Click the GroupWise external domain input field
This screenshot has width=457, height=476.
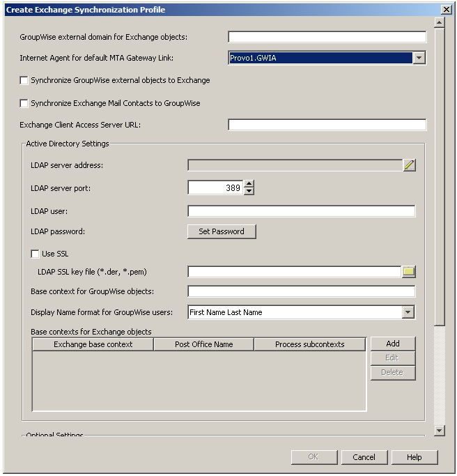327,37
